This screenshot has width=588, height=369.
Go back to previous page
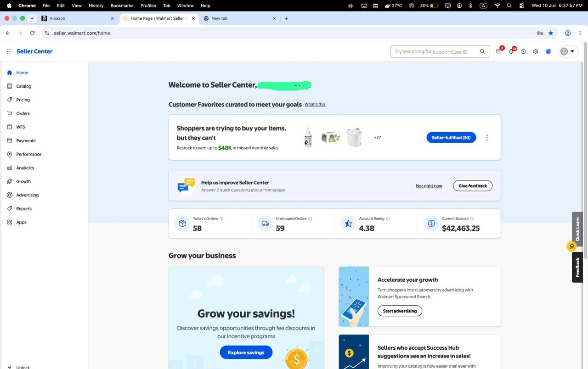[x=8, y=33]
